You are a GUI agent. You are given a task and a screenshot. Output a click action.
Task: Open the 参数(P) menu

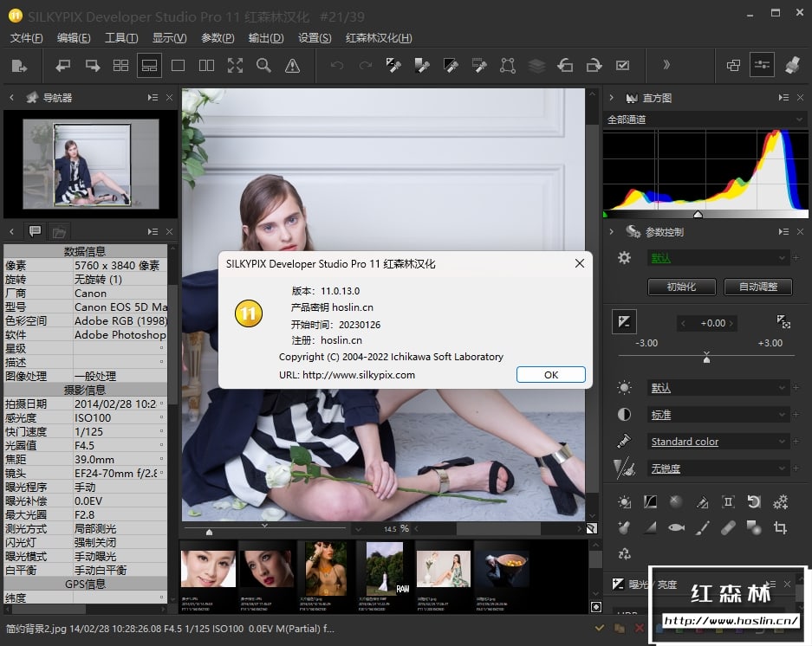click(218, 38)
